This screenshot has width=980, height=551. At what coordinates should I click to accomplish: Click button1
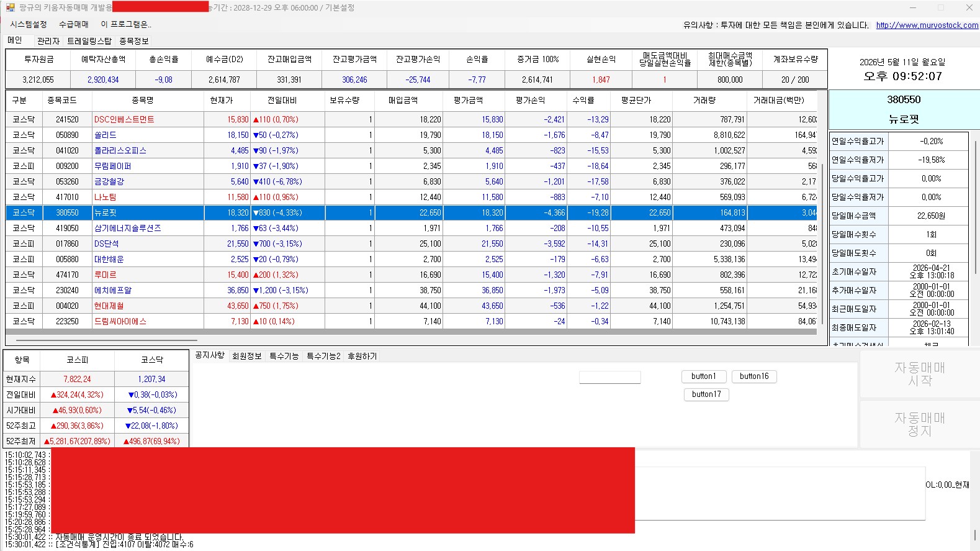coord(704,376)
